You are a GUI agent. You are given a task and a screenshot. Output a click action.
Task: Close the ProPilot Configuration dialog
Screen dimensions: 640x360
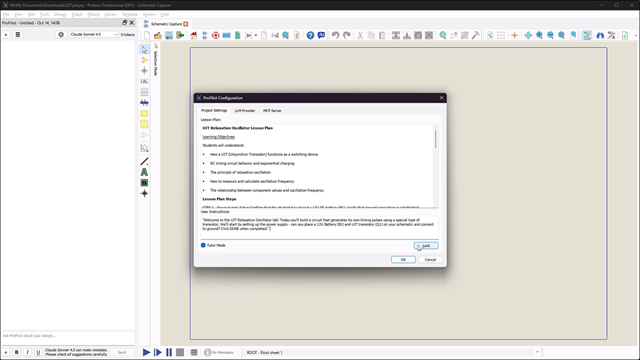(441, 98)
